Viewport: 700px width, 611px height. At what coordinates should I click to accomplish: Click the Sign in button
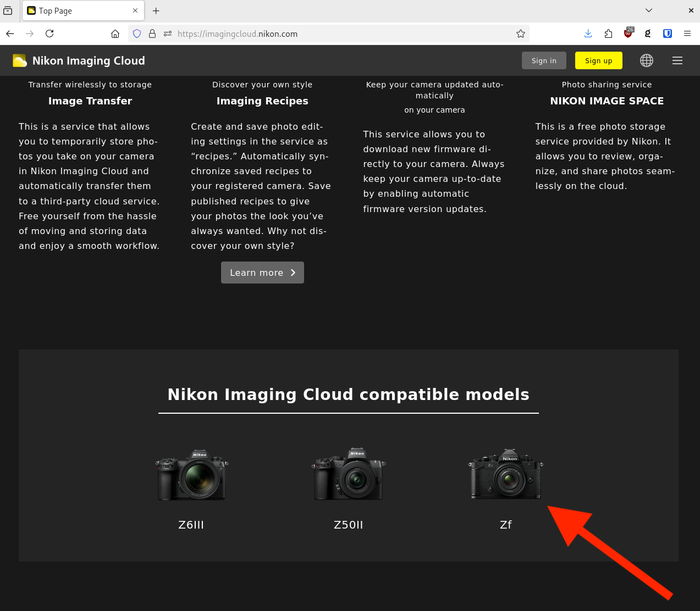point(544,60)
